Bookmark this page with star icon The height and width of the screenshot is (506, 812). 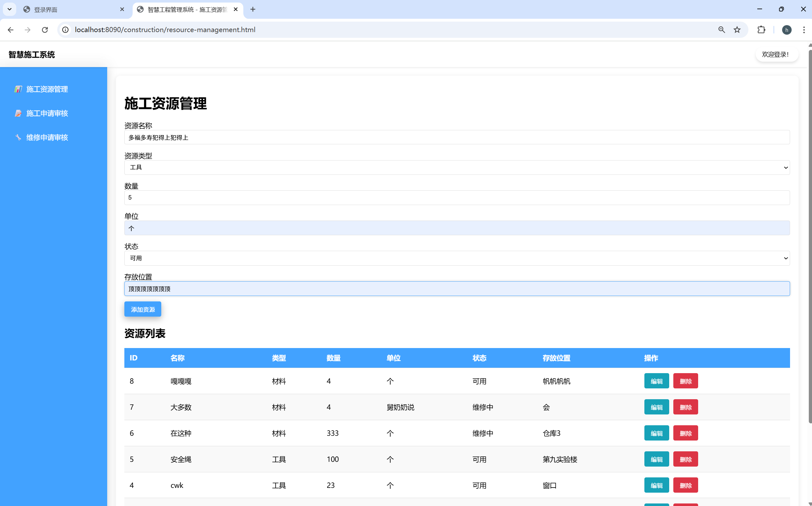coord(737,30)
